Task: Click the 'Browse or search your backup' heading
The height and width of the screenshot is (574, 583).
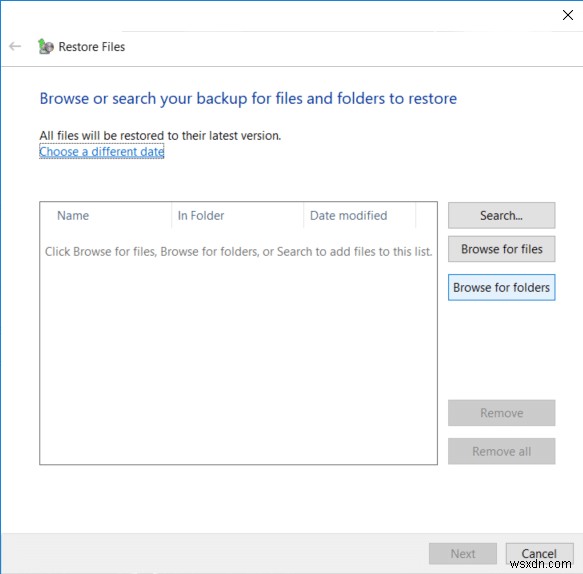Action: coord(248,99)
